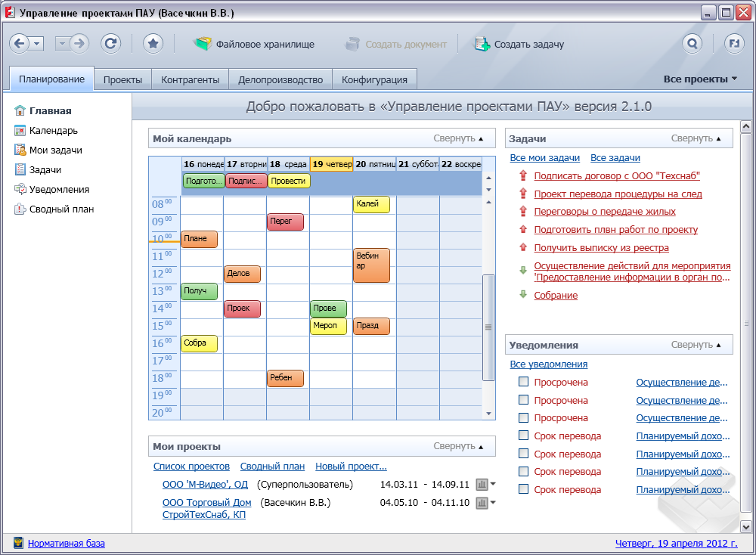Click priority arrow beside Переговоры о передаче task
This screenshot has height=555, width=756.
(523, 211)
